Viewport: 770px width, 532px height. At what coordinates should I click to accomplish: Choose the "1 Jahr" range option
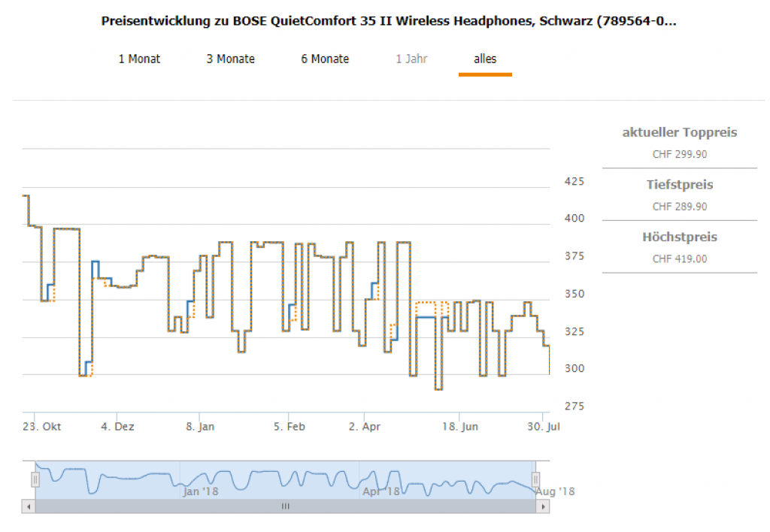pos(411,59)
